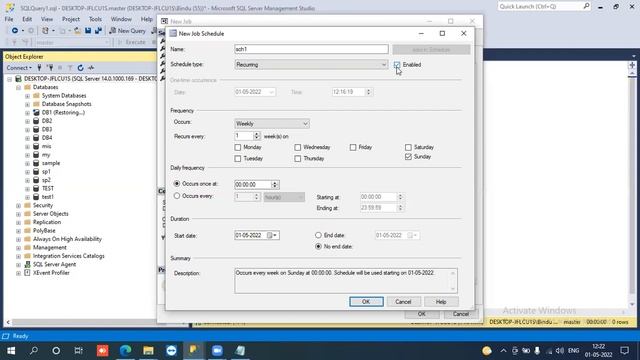The width and height of the screenshot is (640, 360).
Task: Click the Description summary text box
Action: [x=346, y=281]
